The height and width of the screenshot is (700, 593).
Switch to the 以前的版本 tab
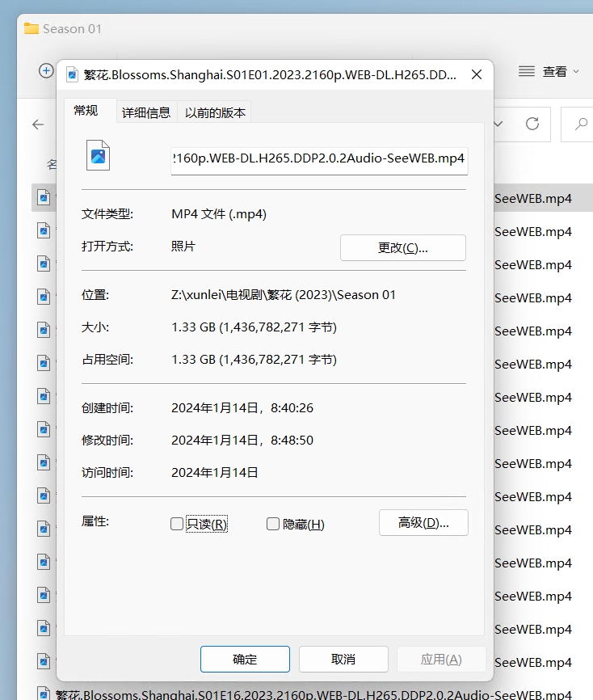215,112
